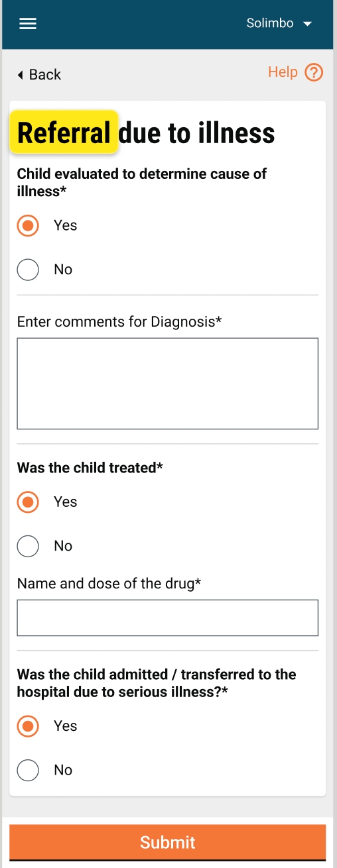Select No for Was the child treated
Image resolution: width=337 pixels, height=868 pixels.
pyautogui.click(x=28, y=546)
